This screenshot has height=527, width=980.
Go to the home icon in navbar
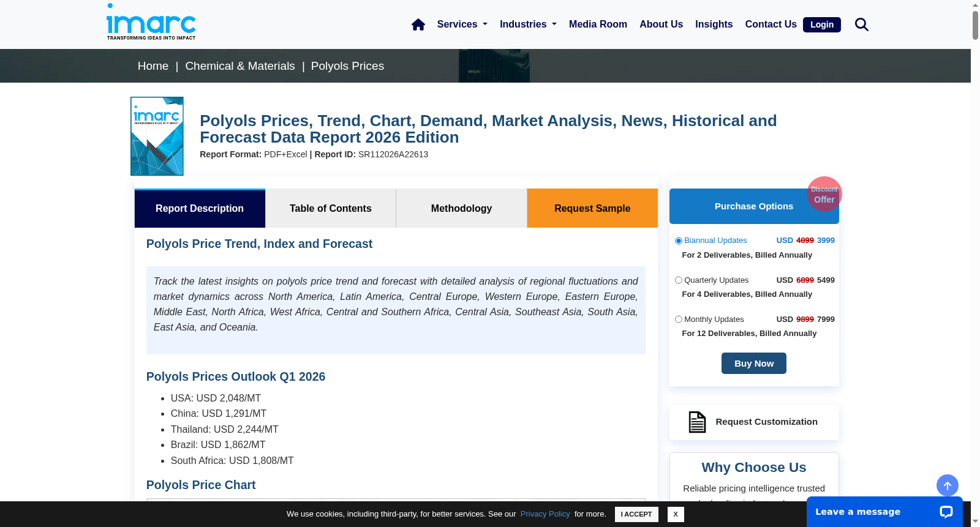418,24
